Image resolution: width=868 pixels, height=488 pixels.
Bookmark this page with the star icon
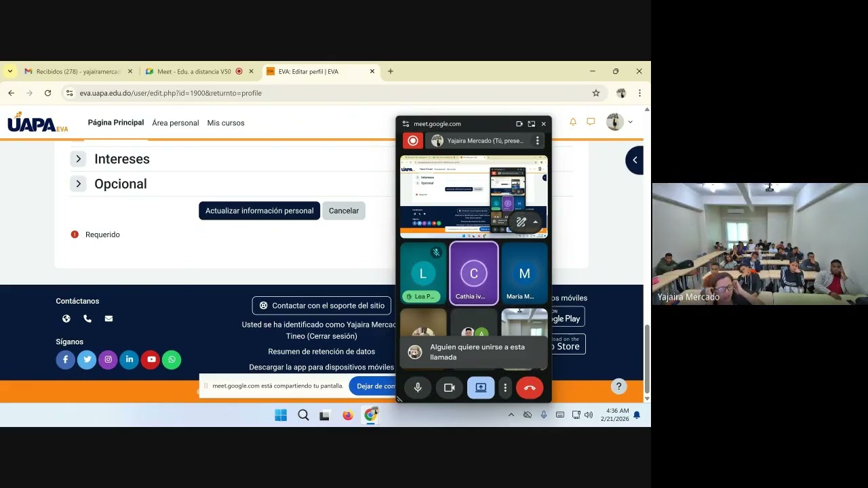coord(596,93)
